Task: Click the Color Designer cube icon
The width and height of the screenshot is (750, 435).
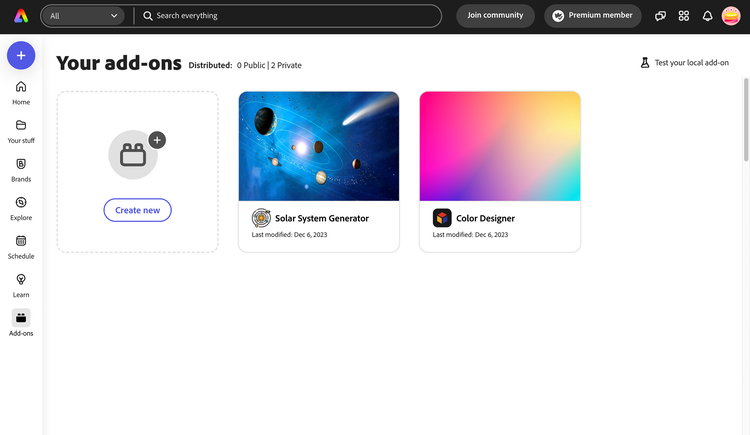Action: point(442,218)
